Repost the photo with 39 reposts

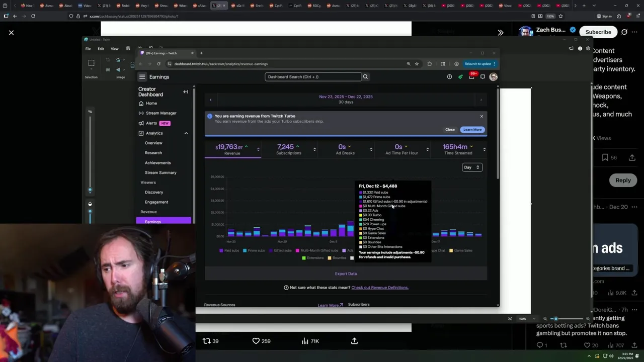(x=210, y=341)
